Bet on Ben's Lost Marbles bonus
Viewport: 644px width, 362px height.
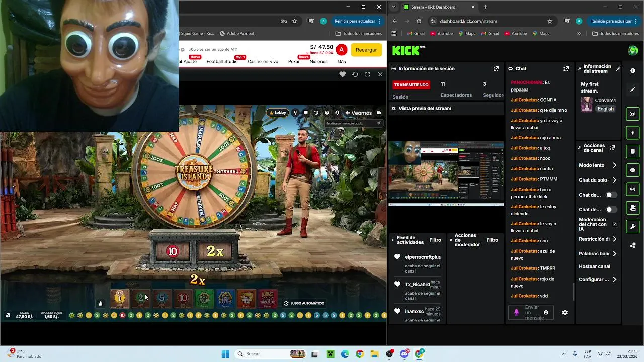[x=225, y=298]
